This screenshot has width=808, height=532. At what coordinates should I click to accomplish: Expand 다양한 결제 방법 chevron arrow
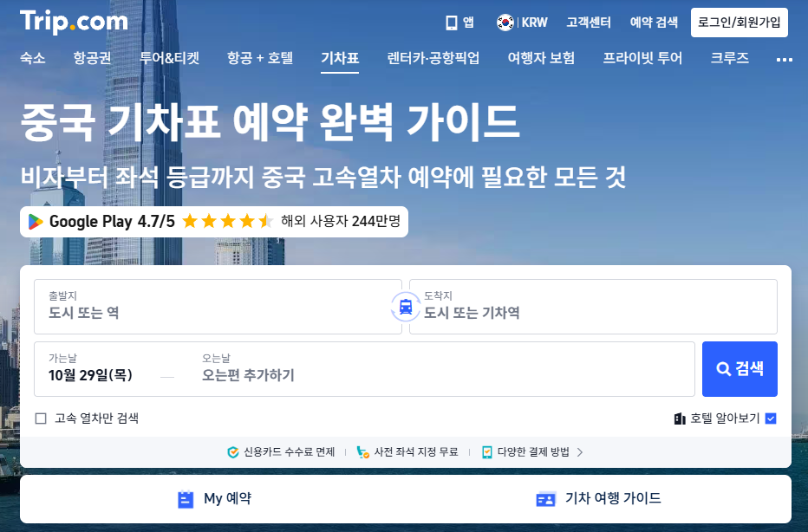(580, 452)
